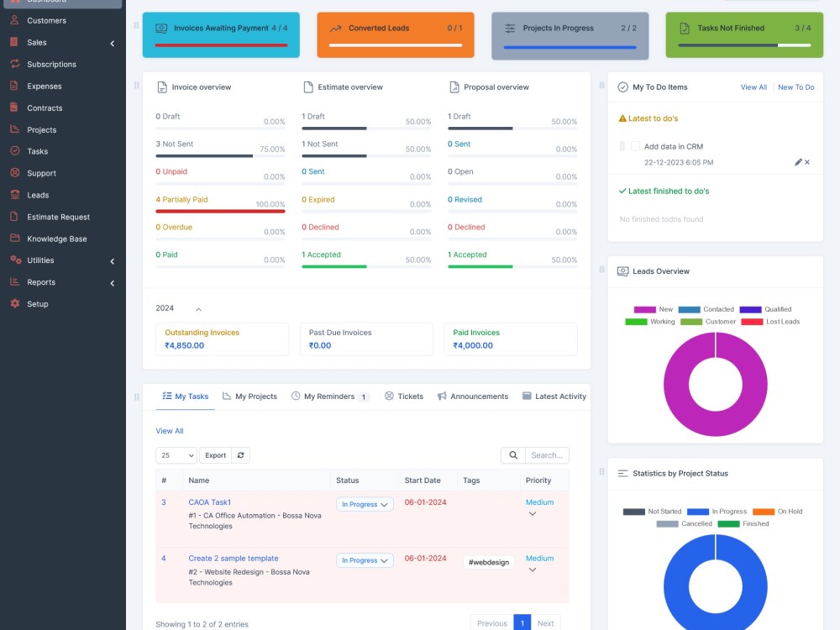Toggle New legend in Leads Overview chart
Image resolution: width=840 pixels, height=630 pixels.
coord(653,310)
